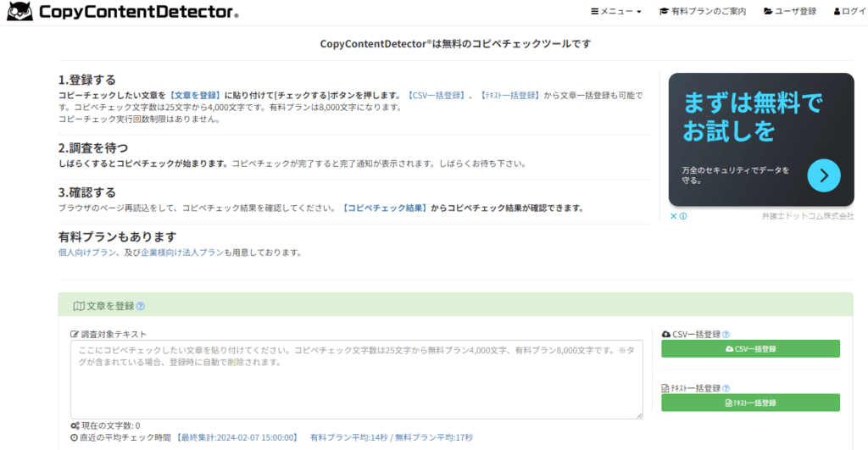Click the ad info icon below the banner
This screenshot has height=450, width=868.
(683, 216)
